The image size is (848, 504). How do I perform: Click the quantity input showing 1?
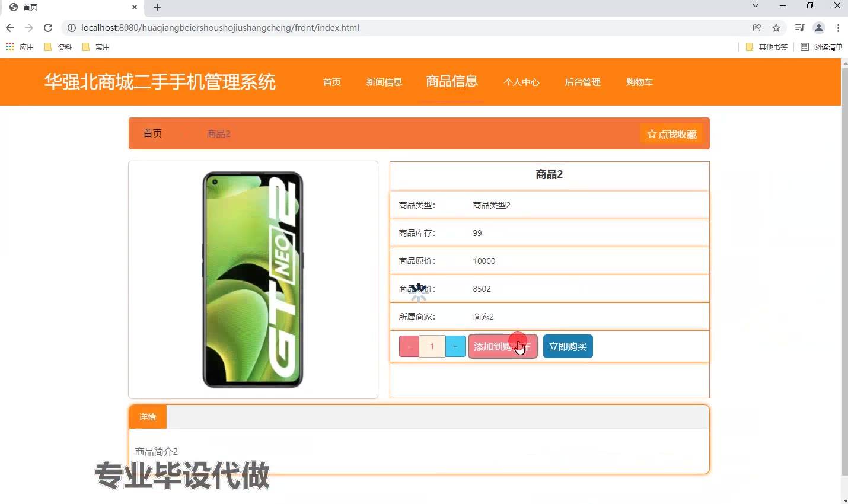[x=432, y=346]
